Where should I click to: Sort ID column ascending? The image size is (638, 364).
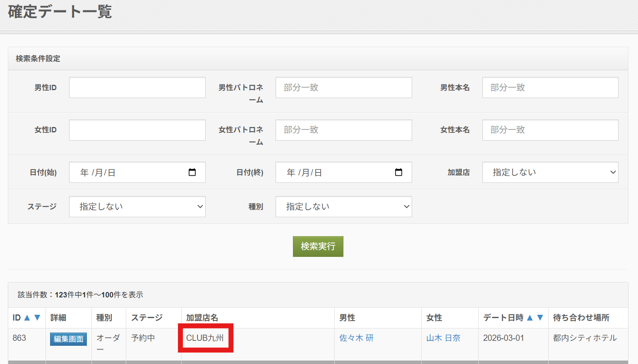click(x=27, y=318)
